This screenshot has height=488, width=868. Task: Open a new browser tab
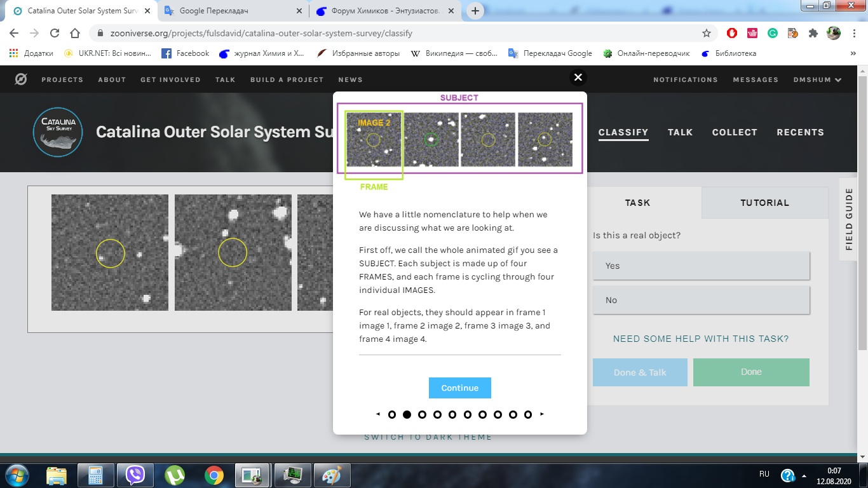[475, 11]
